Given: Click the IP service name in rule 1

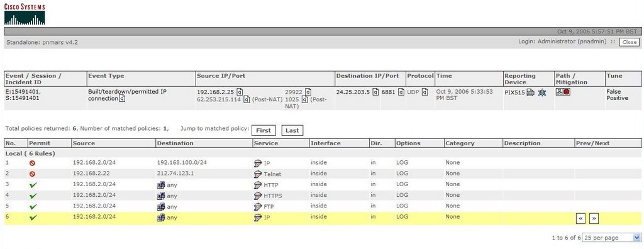Looking at the screenshot, I should 267,163.
